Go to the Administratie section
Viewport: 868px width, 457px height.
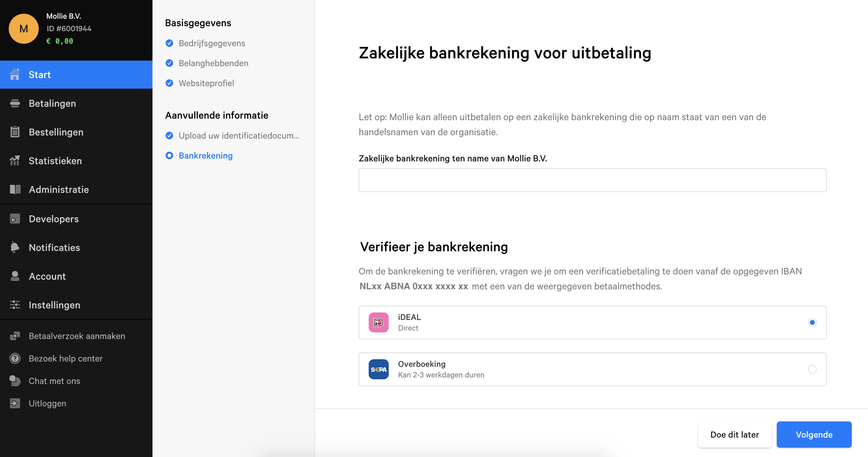(76, 189)
